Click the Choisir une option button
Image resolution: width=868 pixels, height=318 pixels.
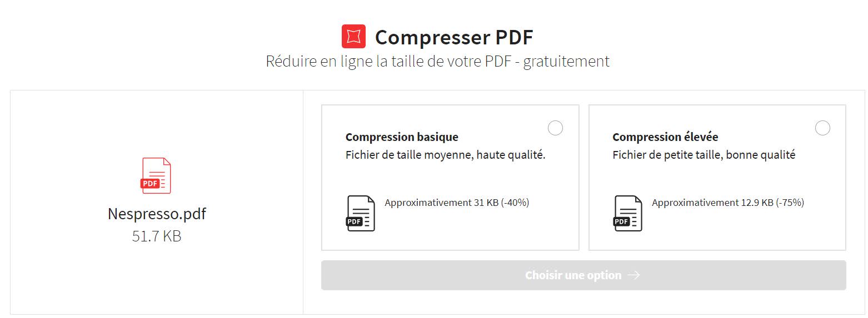pyautogui.click(x=583, y=275)
